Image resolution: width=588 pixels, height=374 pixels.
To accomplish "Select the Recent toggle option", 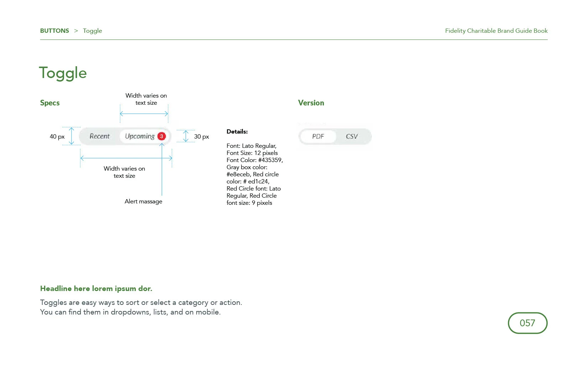I will click(100, 136).
